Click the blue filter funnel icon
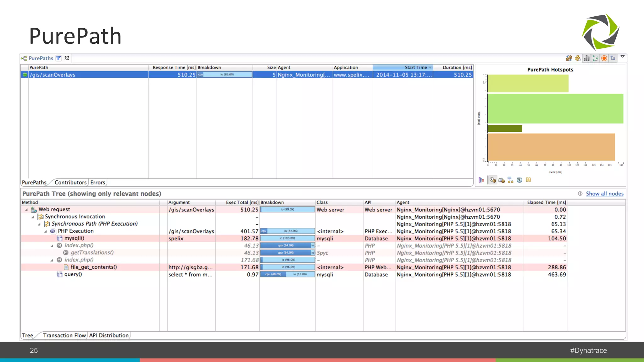This screenshot has width=644, height=362. [x=58, y=58]
